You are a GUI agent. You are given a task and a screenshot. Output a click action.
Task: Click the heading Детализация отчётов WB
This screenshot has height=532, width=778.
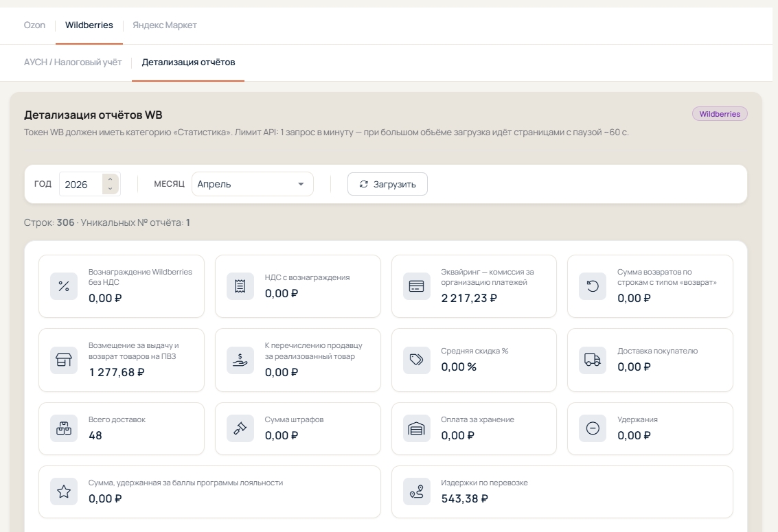tap(93, 115)
